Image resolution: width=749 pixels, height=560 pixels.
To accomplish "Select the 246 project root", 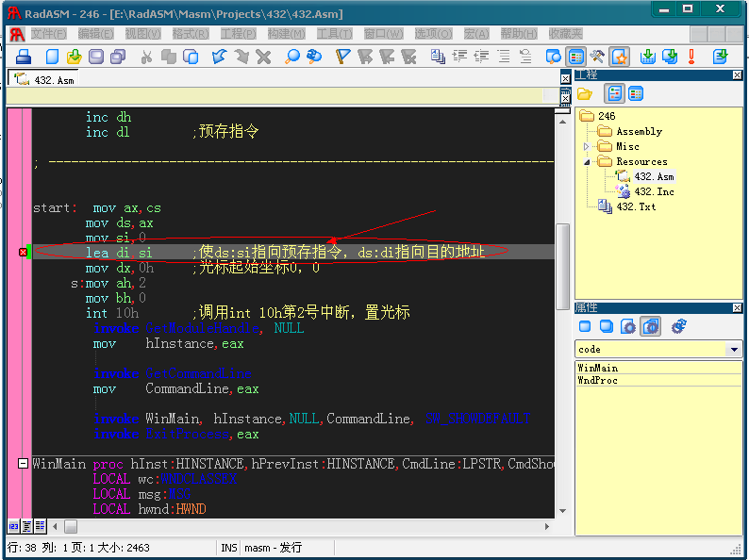I will point(607,116).
